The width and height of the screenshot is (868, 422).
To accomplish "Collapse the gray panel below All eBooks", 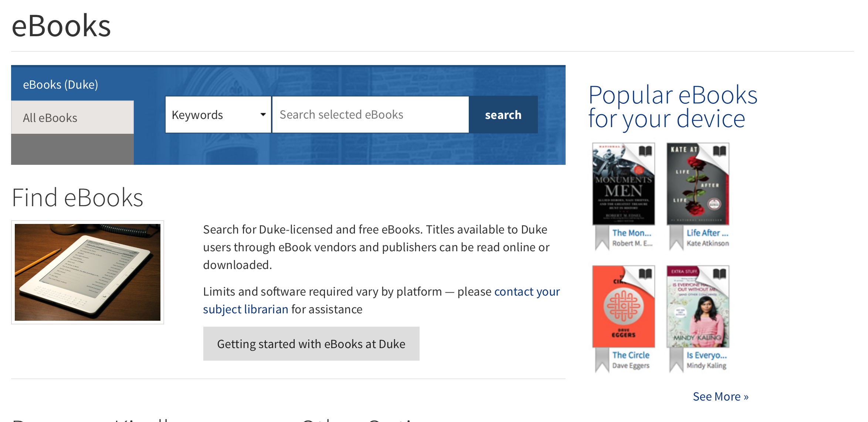I will [72, 149].
